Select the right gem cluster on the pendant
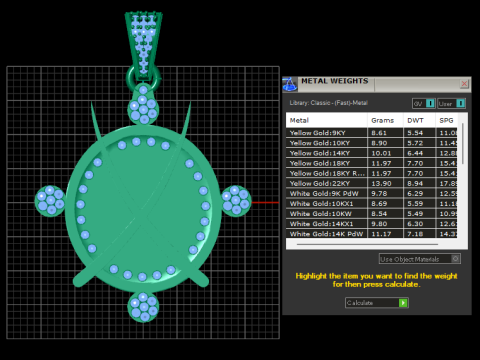480x360 pixels. (x=236, y=201)
